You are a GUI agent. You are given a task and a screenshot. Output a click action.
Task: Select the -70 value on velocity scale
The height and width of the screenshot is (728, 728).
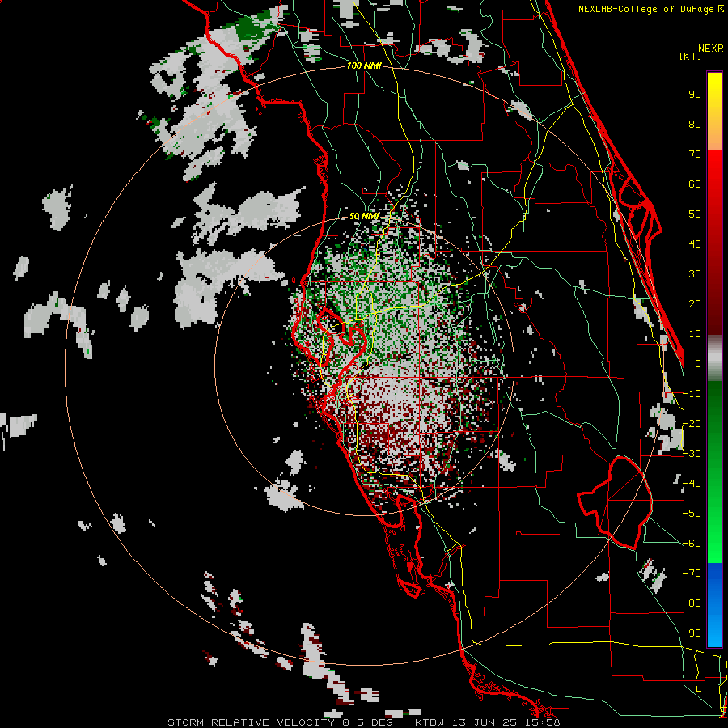(692, 574)
